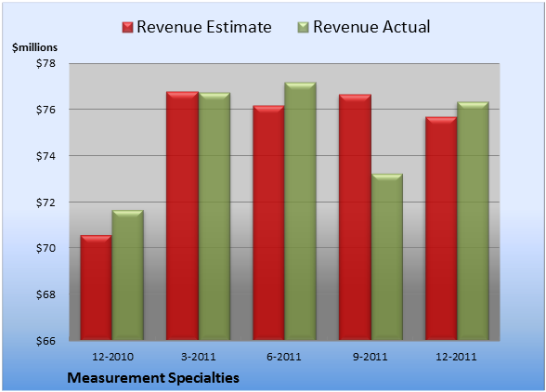Click the '6-2011' x-axis label
Screen dimensions: 546x392
(x=284, y=357)
